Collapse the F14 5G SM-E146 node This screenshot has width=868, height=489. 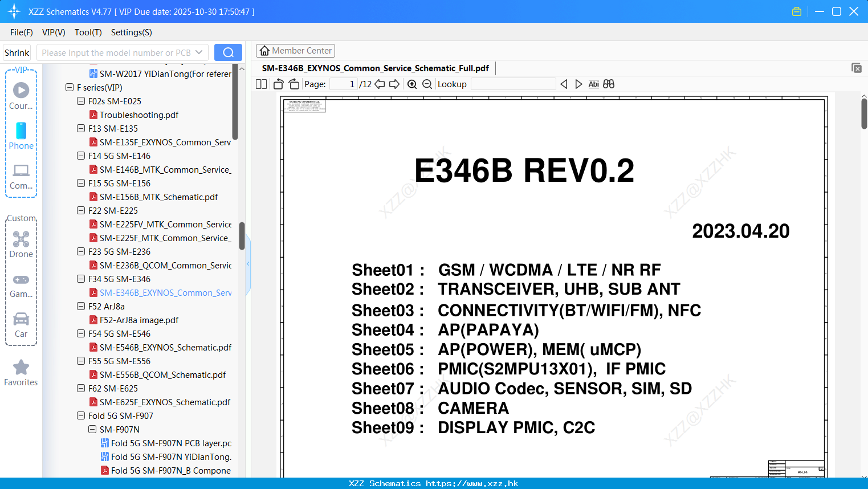pyautogui.click(x=81, y=156)
